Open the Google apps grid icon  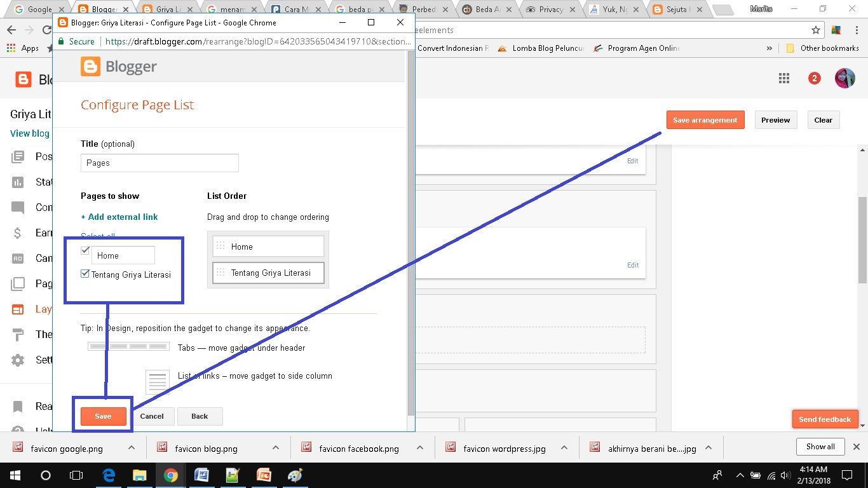click(783, 78)
